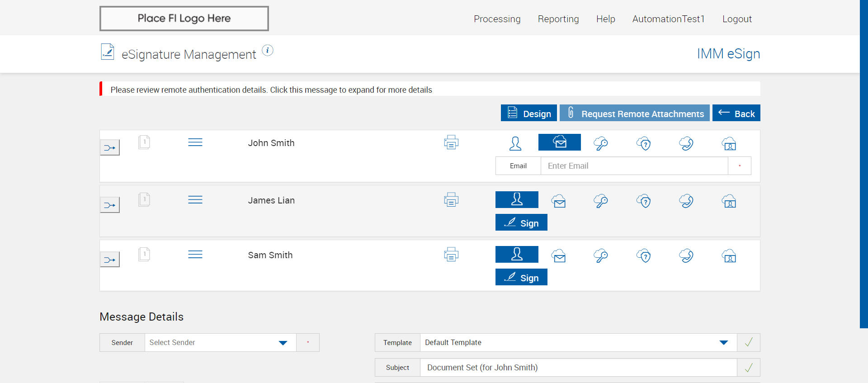This screenshot has height=383, width=868.
Task: Click the Design button
Action: 529,113
